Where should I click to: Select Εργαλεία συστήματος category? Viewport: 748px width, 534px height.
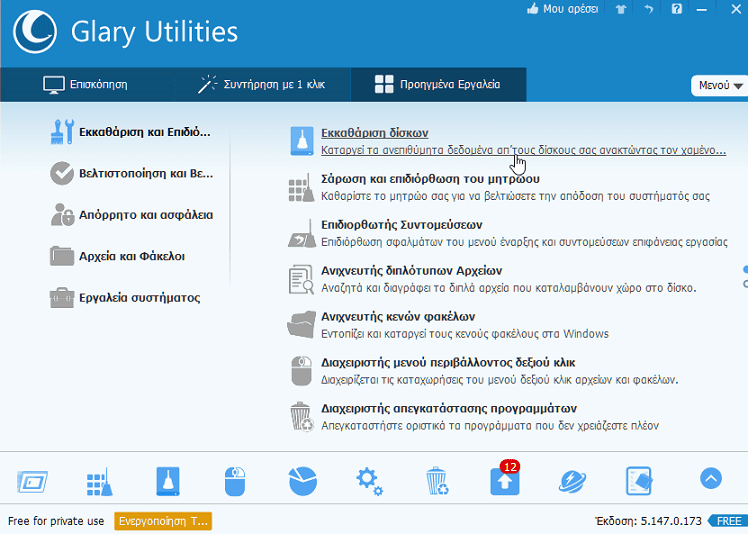tap(125, 298)
